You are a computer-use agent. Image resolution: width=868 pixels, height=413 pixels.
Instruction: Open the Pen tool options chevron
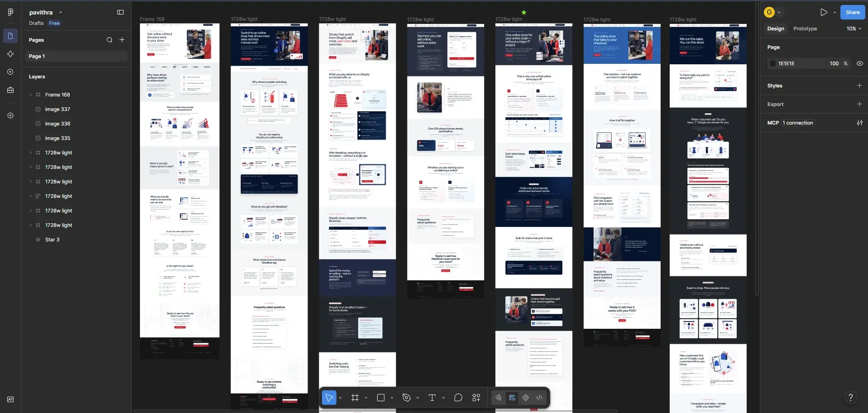click(417, 398)
